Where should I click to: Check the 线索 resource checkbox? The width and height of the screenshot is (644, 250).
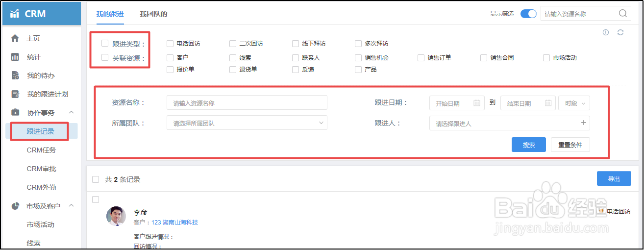233,58
